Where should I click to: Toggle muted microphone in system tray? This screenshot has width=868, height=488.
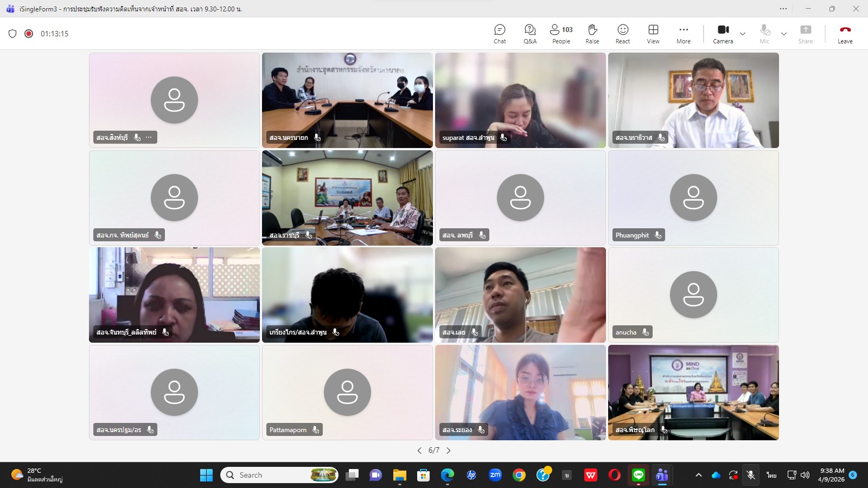751,475
